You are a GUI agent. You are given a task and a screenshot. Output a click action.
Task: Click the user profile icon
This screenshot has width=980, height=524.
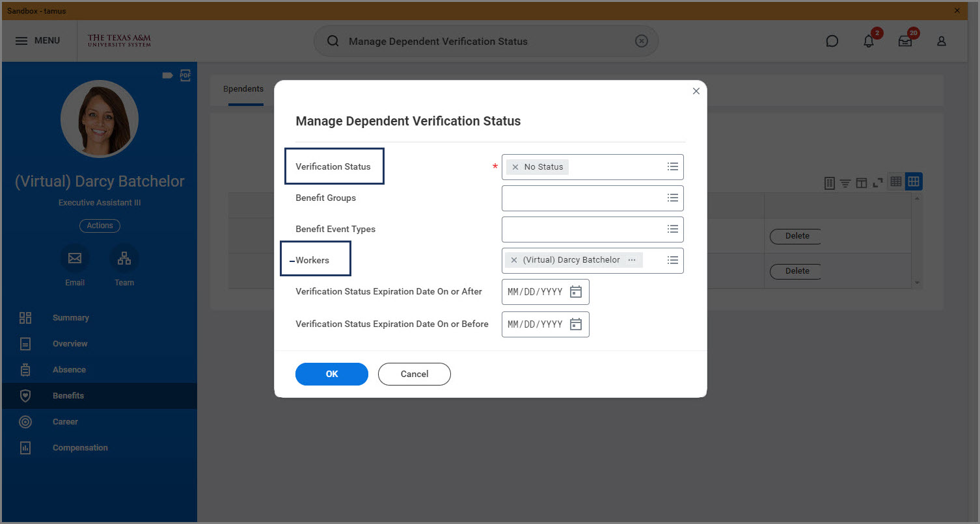[x=942, y=41]
